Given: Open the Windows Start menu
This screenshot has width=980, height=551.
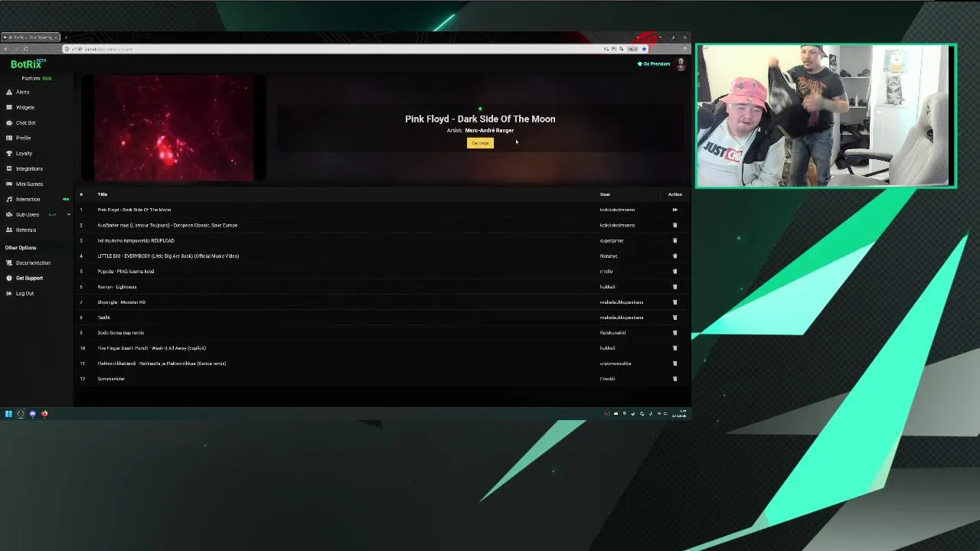Looking at the screenshot, I should 8,414.
